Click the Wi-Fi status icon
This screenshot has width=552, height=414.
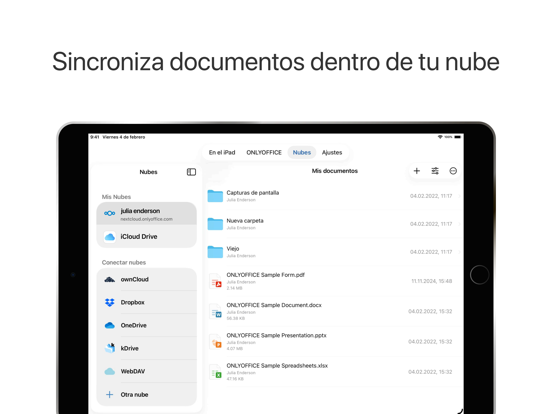point(440,137)
